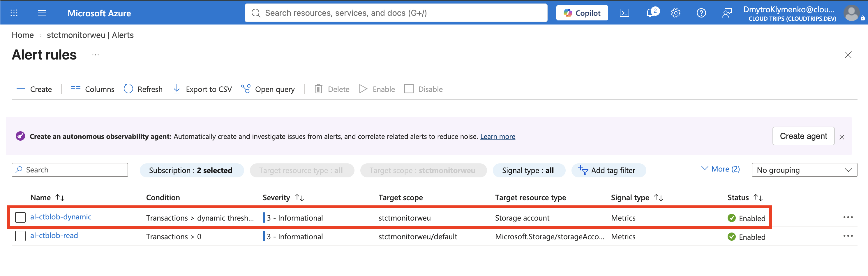Image resolution: width=868 pixels, height=276 pixels.
Task: Sort by Signal type column
Action: [x=637, y=198]
